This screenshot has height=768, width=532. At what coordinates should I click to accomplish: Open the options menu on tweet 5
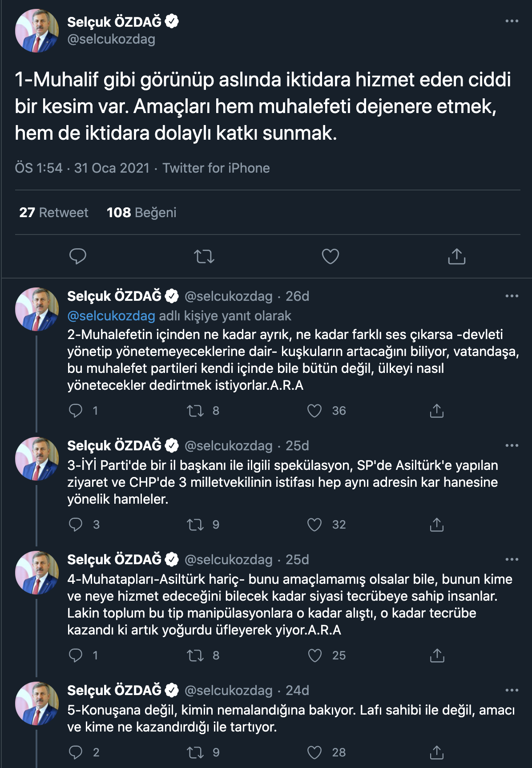[x=512, y=691]
